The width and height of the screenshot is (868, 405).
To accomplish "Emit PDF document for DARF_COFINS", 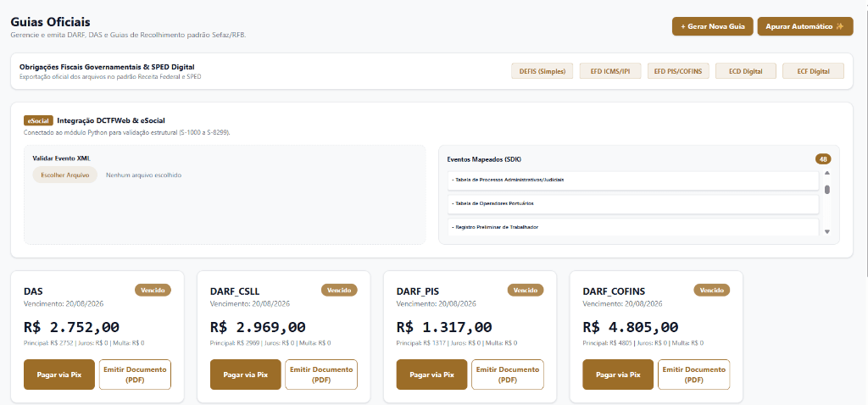I will 694,374.
